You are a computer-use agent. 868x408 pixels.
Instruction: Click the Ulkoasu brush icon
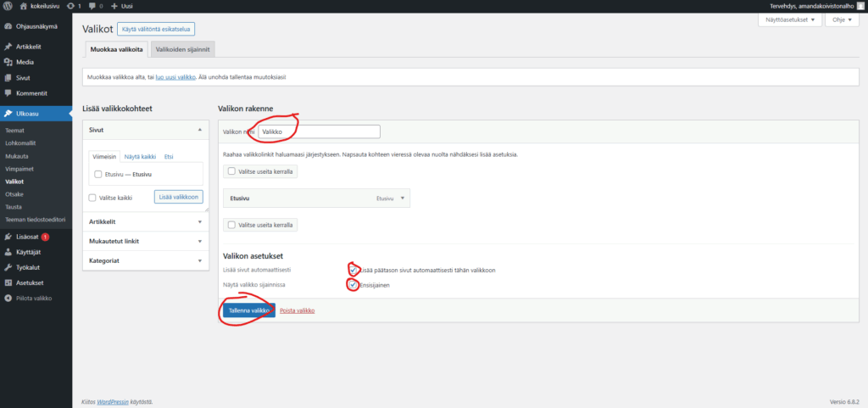8,114
